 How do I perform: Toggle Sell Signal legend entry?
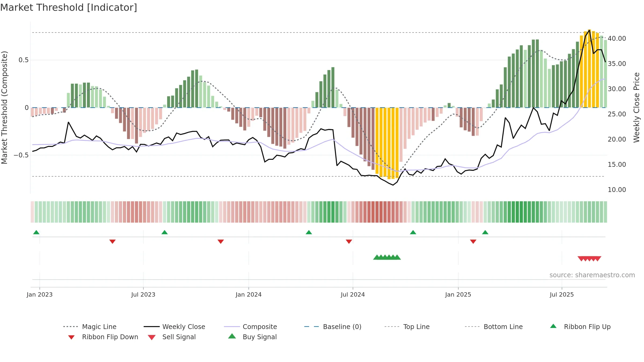172,337
